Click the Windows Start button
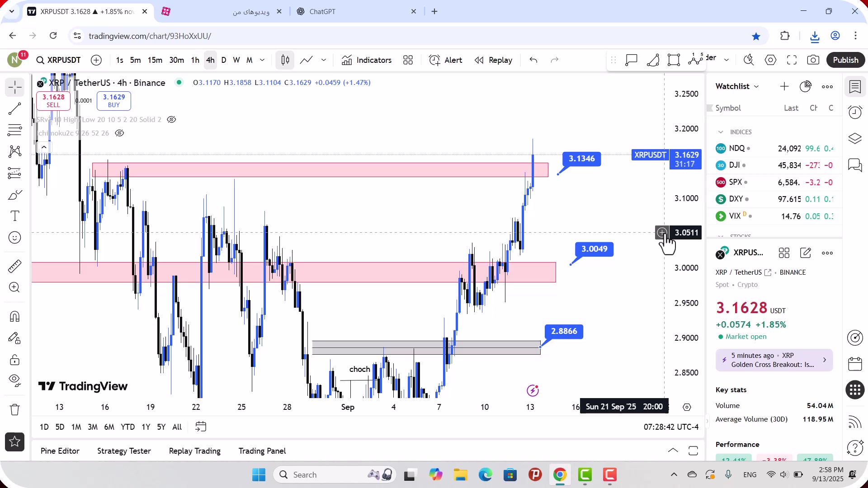 click(259, 475)
